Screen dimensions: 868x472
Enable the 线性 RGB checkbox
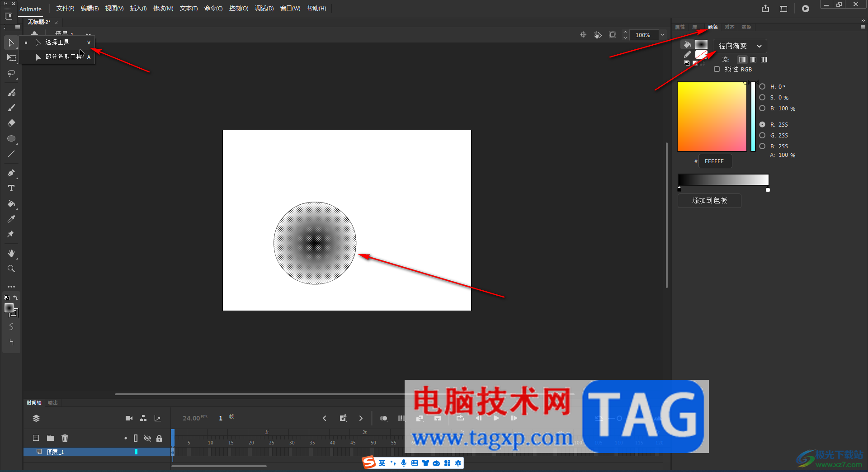[717, 69]
